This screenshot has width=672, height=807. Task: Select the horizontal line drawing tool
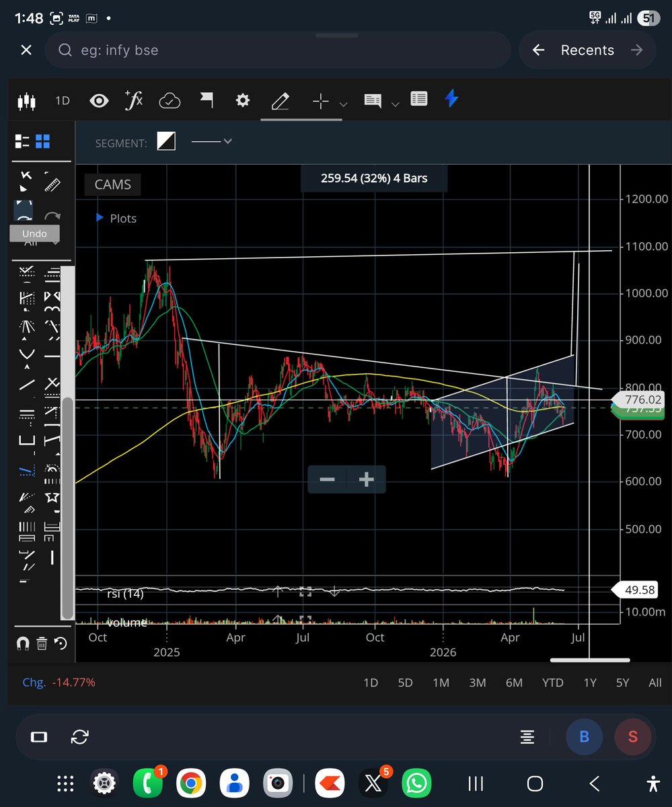[x=52, y=356]
